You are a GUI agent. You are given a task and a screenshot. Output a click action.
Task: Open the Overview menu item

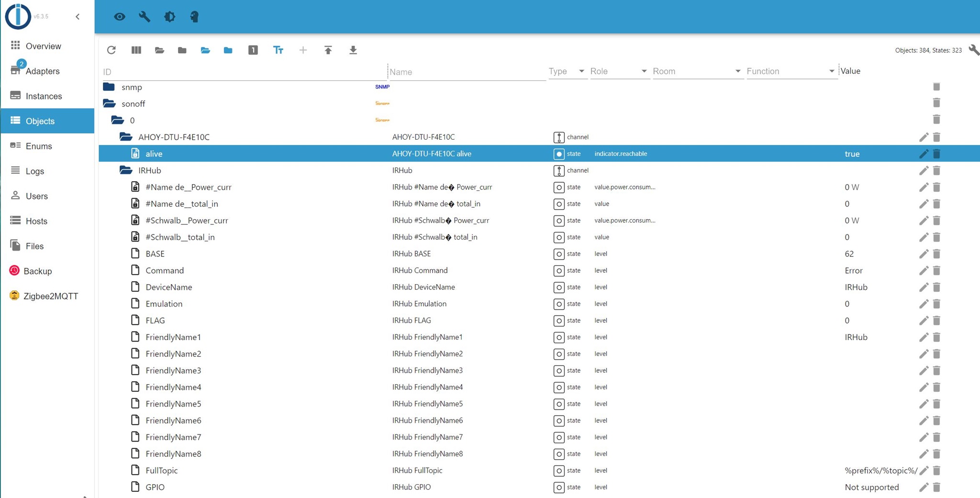coord(47,46)
